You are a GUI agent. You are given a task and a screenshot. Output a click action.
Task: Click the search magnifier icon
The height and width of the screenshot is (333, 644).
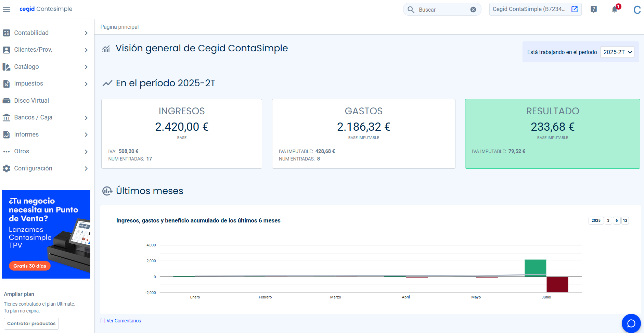point(411,10)
